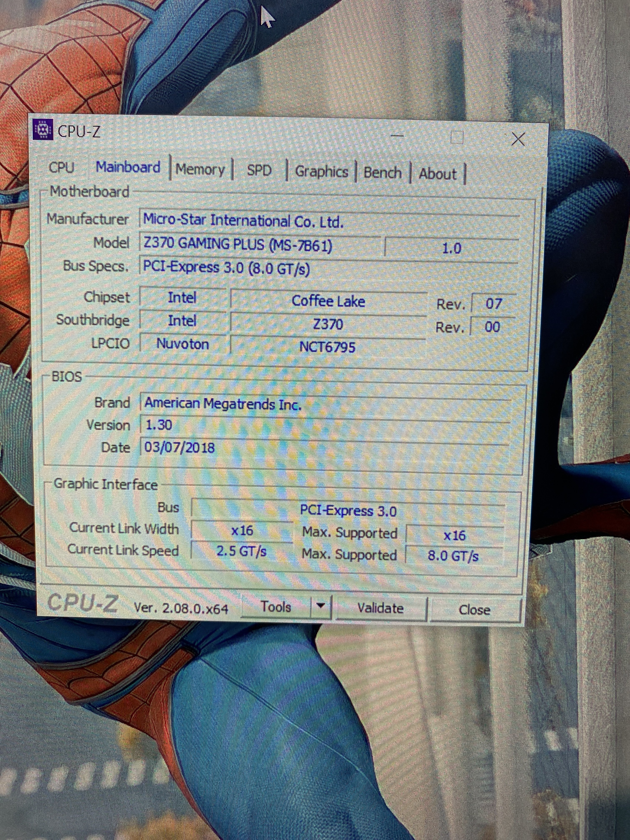
Task: Go to the Graphics tab
Action: point(321,172)
